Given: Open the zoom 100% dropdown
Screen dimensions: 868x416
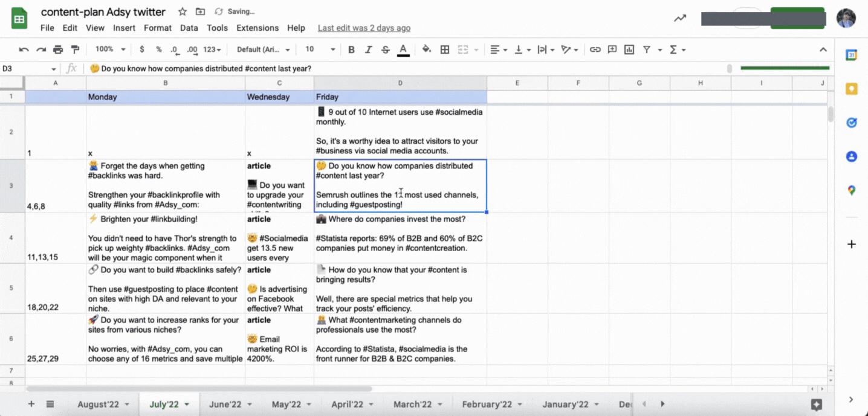Looking at the screenshot, I should click(x=111, y=50).
